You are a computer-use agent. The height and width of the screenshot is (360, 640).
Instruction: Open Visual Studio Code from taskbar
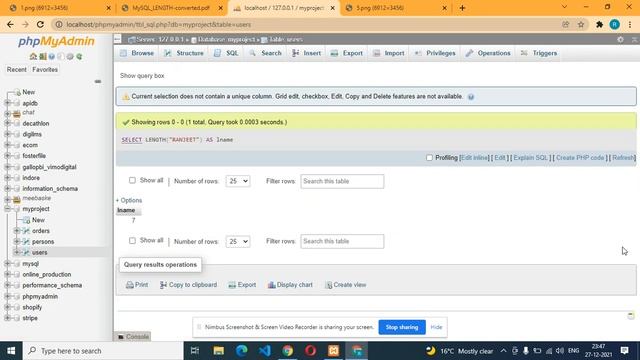coord(264,351)
